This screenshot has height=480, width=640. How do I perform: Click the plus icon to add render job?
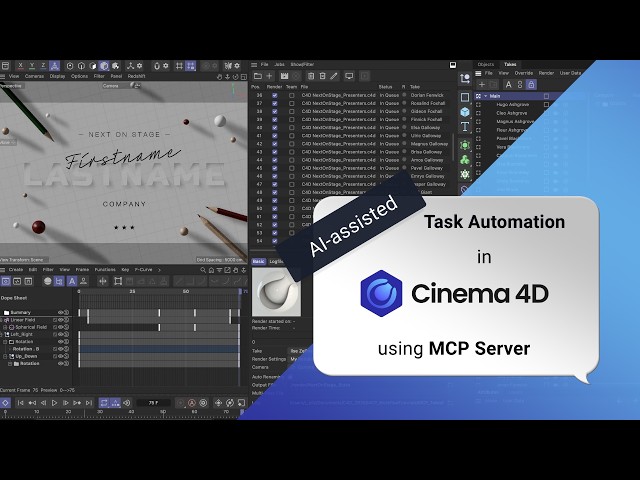(x=269, y=76)
